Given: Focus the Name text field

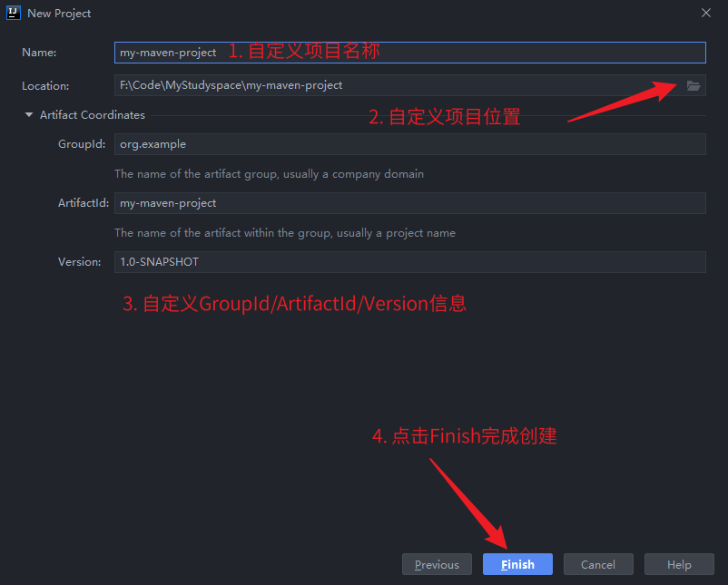Looking at the screenshot, I should click(410, 53).
